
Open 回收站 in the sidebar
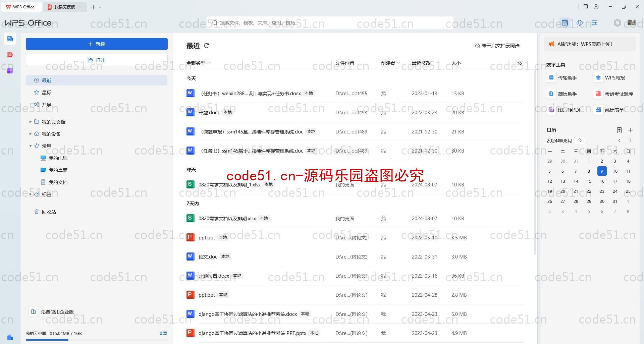point(97,212)
